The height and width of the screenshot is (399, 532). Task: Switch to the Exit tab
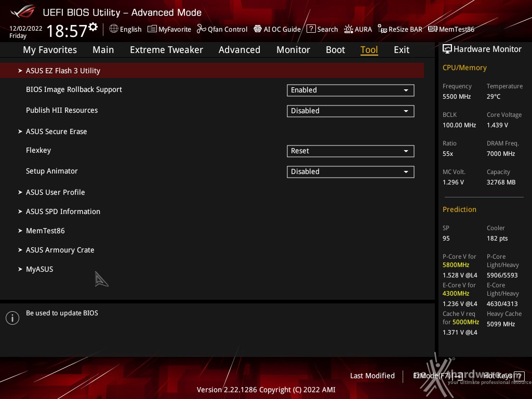point(402,50)
